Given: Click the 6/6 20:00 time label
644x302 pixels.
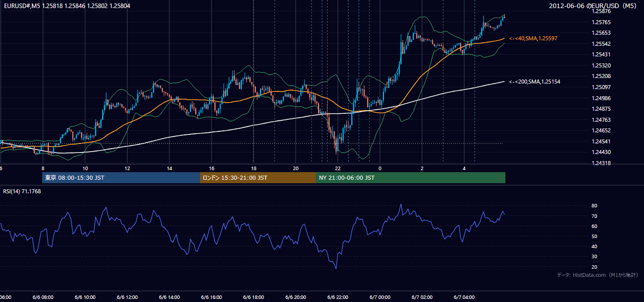Looking at the screenshot, I should (x=296, y=297).
